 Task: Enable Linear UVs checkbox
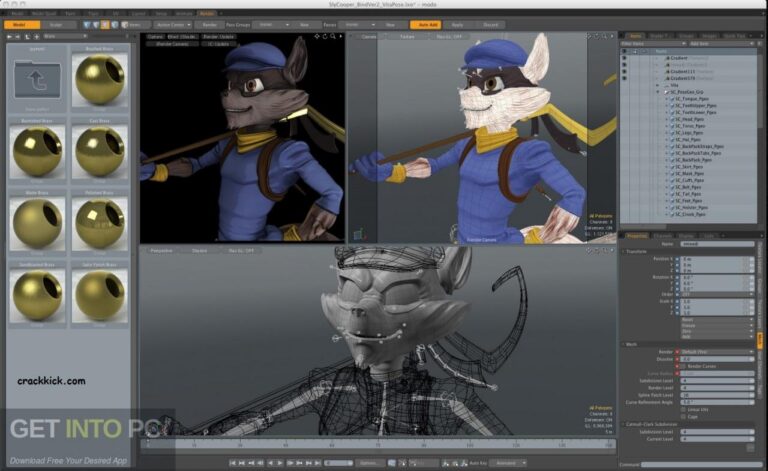(x=683, y=410)
